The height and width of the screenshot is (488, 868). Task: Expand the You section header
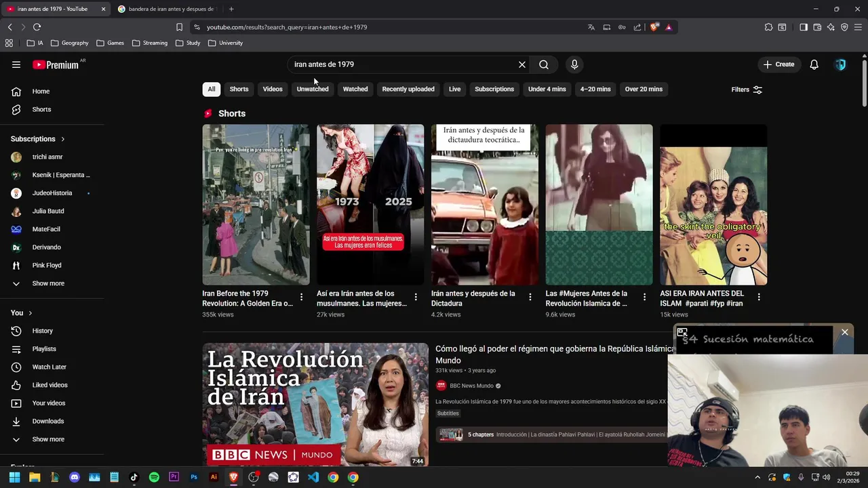pos(22,312)
